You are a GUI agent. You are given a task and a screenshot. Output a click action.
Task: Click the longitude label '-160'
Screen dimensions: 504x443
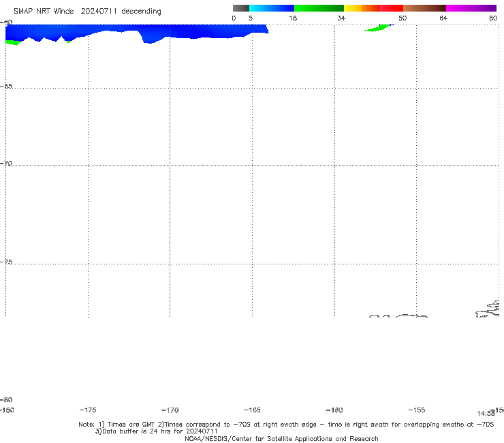tap(334, 410)
